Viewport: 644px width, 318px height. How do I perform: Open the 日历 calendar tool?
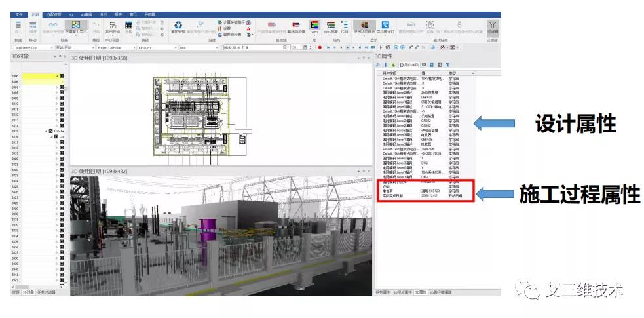[x=128, y=26]
